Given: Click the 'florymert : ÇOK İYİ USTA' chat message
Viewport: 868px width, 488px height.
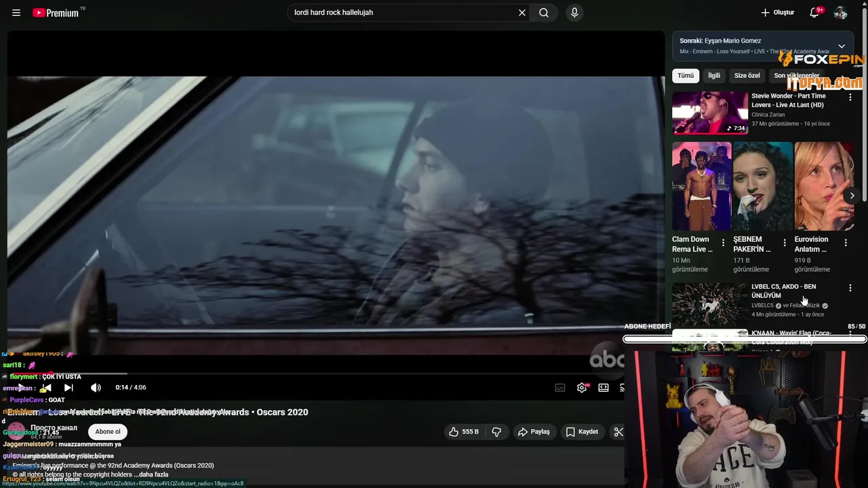Looking at the screenshot, I should 41,377.
